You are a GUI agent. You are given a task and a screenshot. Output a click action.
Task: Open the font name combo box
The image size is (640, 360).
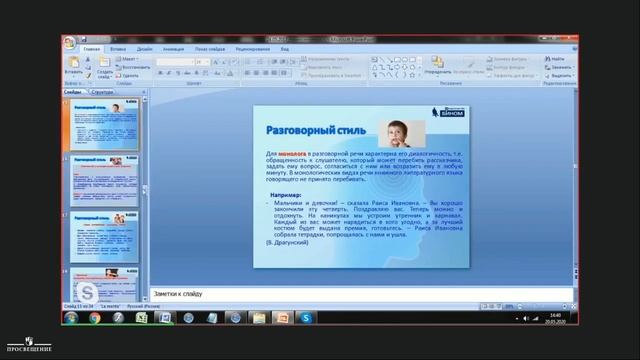[x=175, y=62]
